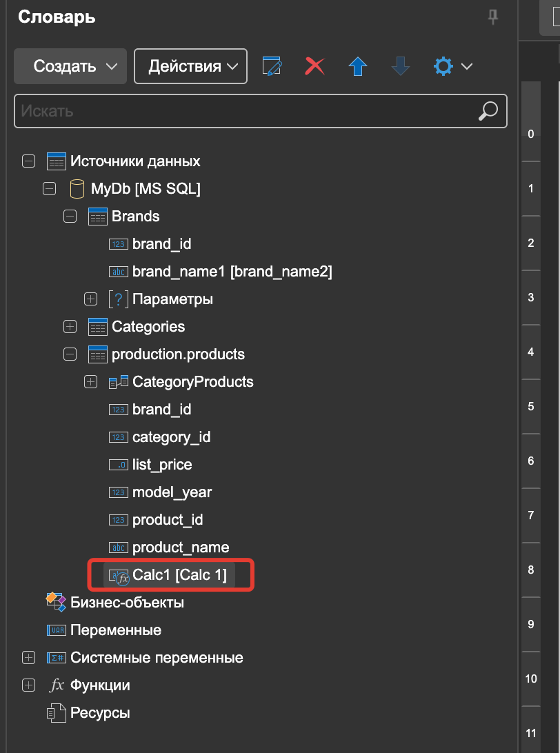Expand the CategoryProducts relation
The height and width of the screenshot is (753, 560).
[91, 382]
